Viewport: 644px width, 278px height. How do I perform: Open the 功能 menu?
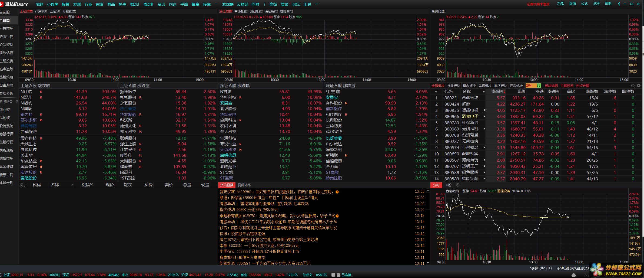561,4
